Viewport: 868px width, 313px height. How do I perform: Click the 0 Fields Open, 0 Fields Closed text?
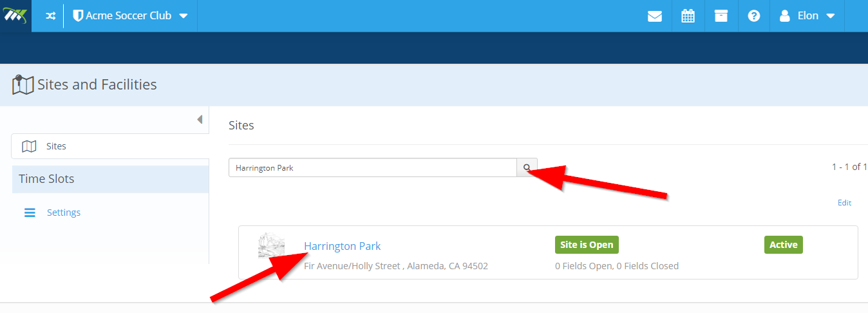pyautogui.click(x=617, y=266)
